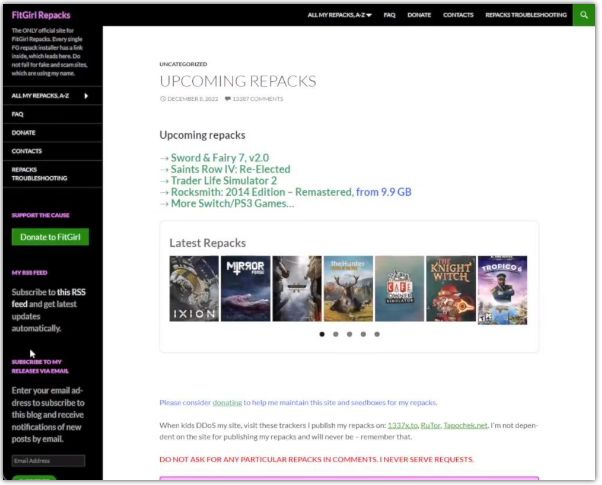
Task: Click the My RSS Feed heading
Action: coord(30,273)
